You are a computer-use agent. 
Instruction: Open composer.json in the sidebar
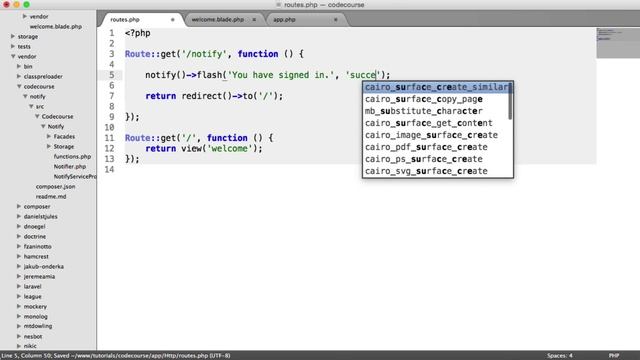(55, 187)
